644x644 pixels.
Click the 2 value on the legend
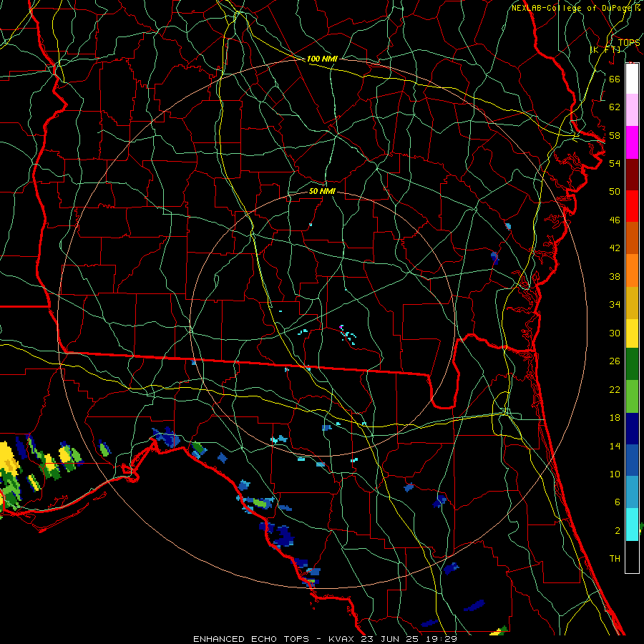pyautogui.click(x=618, y=531)
